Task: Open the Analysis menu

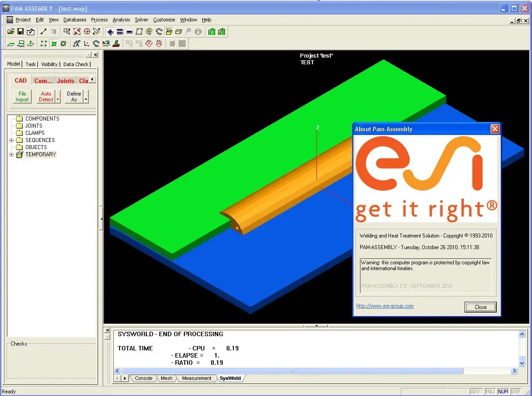Action: point(121,20)
